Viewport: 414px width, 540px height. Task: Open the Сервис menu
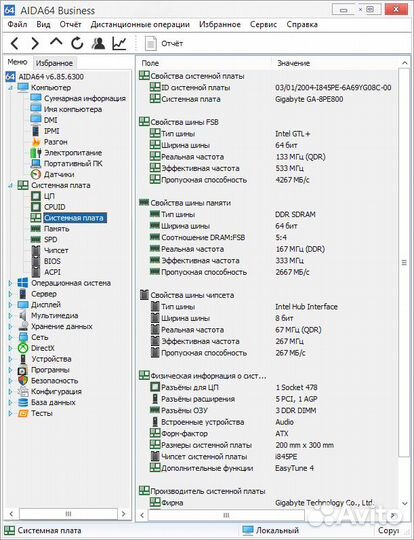tap(263, 24)
